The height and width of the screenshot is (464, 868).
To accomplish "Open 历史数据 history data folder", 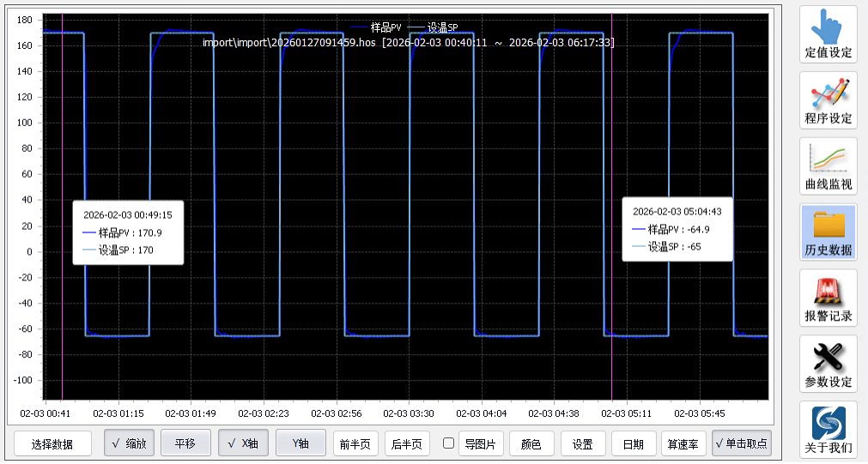I will tap(829, 232).
